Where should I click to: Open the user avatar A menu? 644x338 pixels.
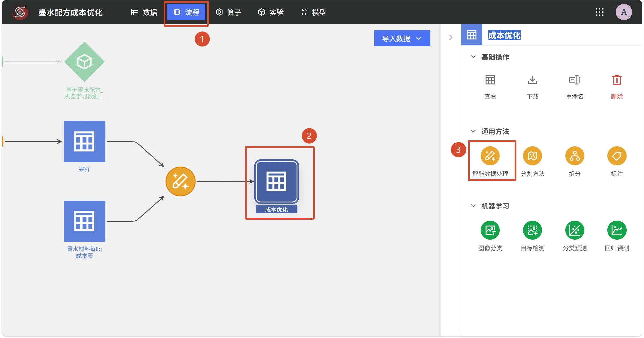click(x=624, y=12)
